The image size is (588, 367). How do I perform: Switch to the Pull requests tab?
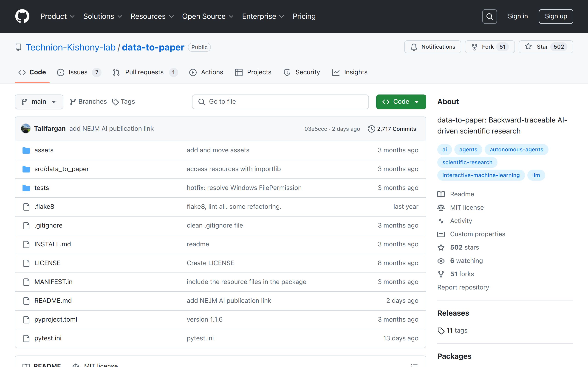click(x=145, y=72)
